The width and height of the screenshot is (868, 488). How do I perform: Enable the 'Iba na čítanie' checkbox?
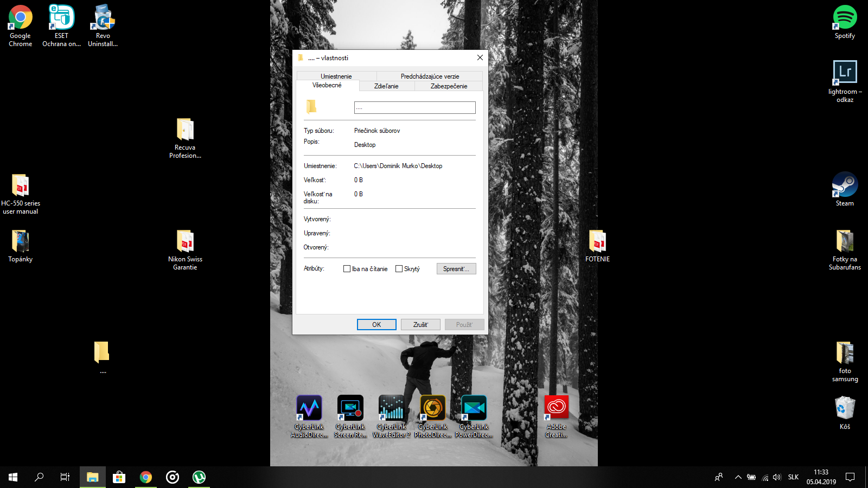pyautogui.click(x=347, y=269)
